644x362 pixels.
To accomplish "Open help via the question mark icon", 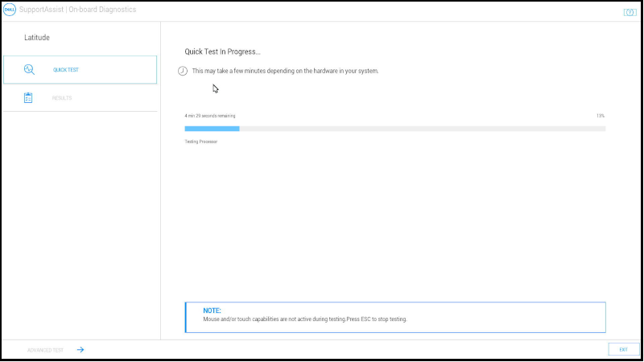I will click(630, 12).
